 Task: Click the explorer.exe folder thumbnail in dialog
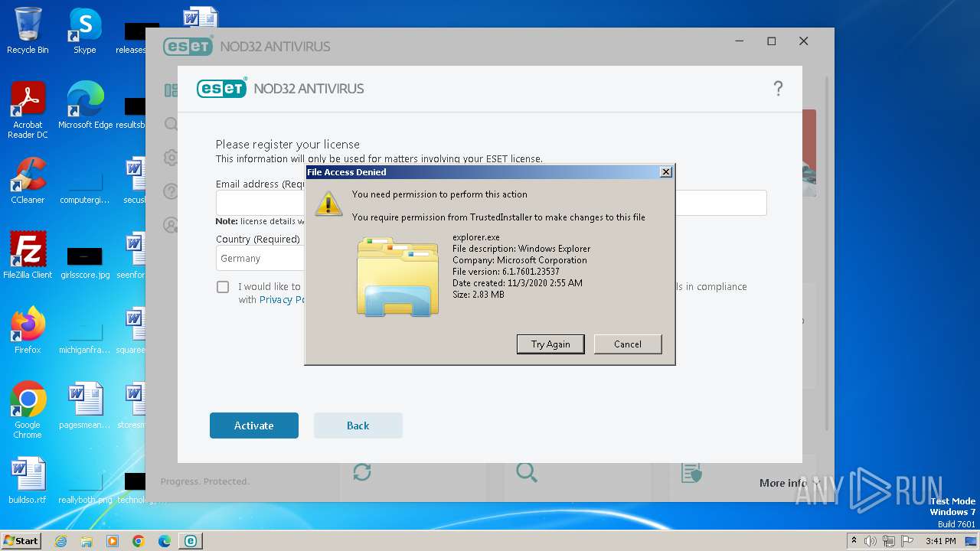398,276
